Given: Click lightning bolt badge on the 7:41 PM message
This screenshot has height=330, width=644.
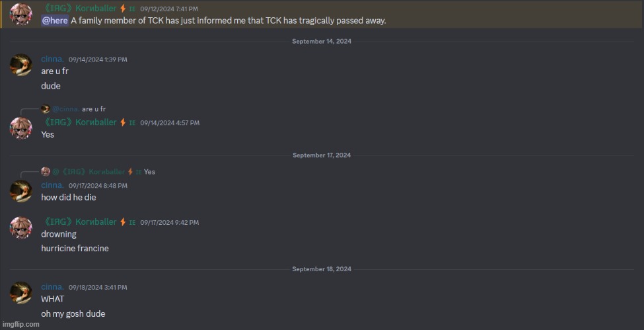Looking at the screenshot, I should tap(123, 8).
